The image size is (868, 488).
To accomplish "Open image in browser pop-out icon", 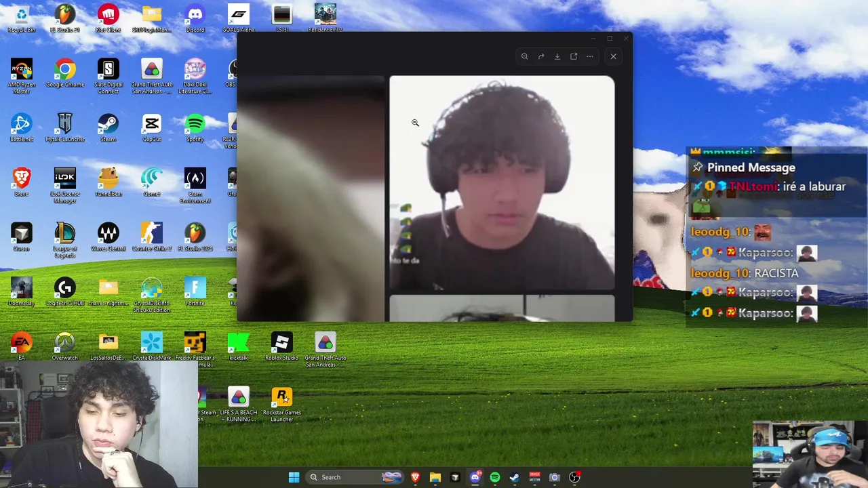I will 574,56.
